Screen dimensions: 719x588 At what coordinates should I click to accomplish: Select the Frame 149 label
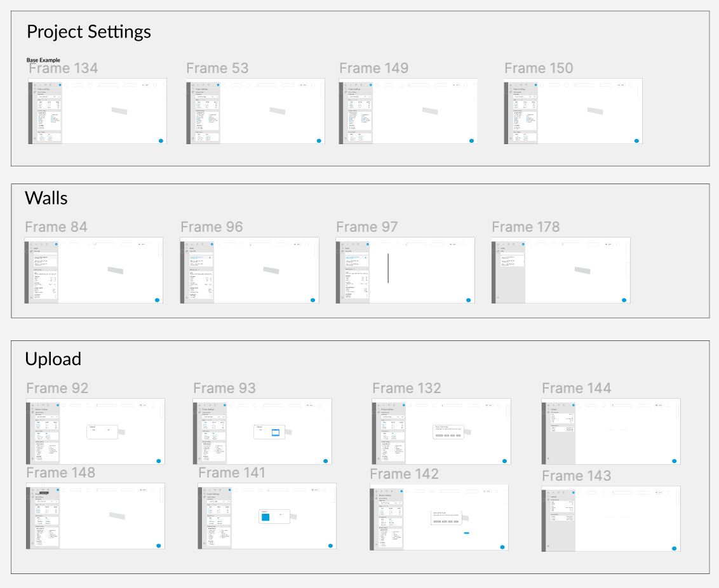tap(373, 69)
